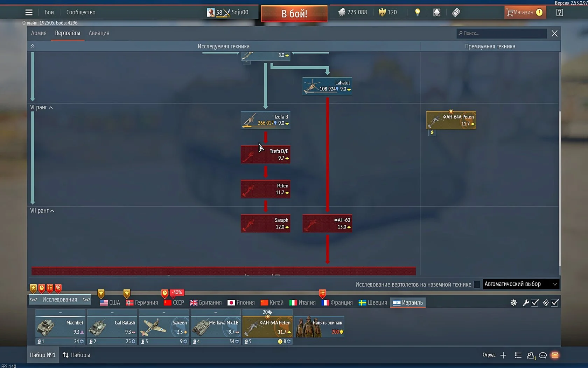Screen dimensions: 588x368
Task: Open the Сообщество menu
Action: coord(81,12)
